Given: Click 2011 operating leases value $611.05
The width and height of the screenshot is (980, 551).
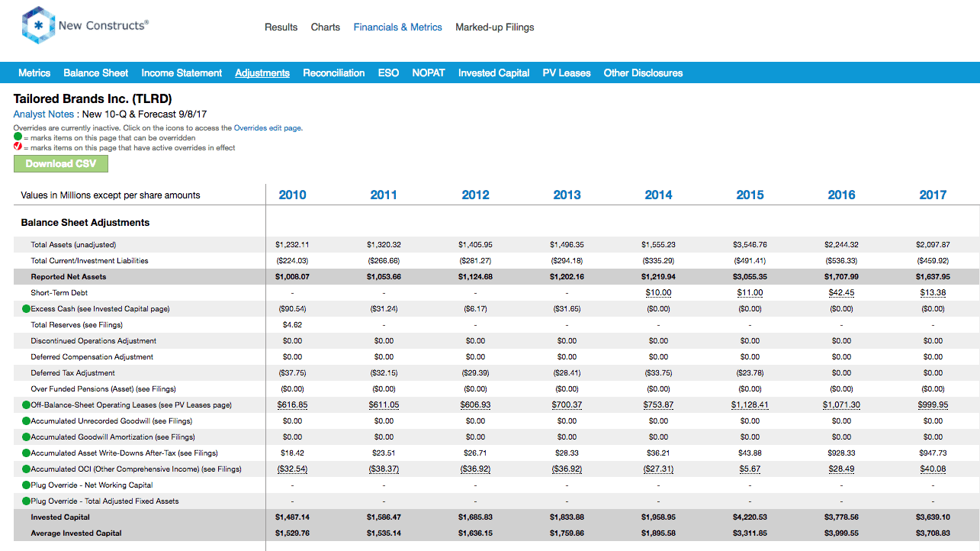Looking at the screenshot, I should point(384,405).
